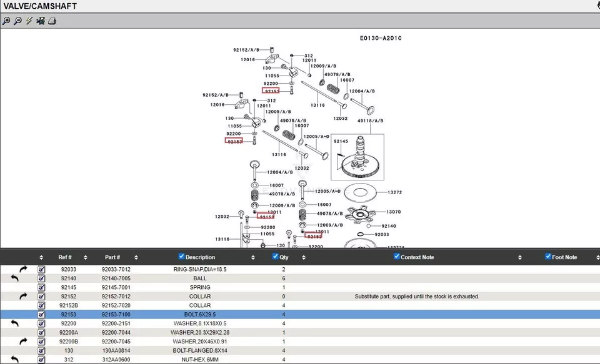600x364 pixels.
Task: Click the sort arrows after Part #
Action: [136, 257]
